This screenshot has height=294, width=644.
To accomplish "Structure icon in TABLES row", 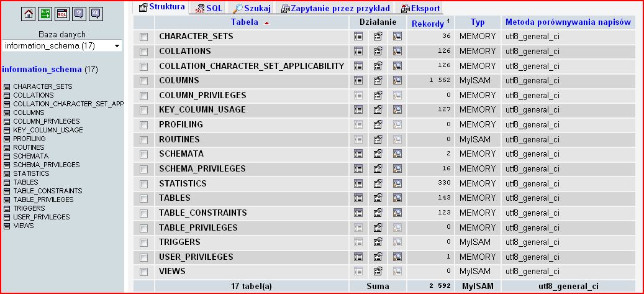I will 378,198.
